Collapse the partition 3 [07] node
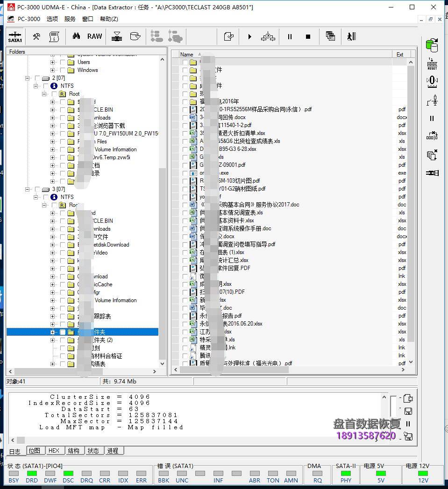448x489 pixels. coord(28,189)
